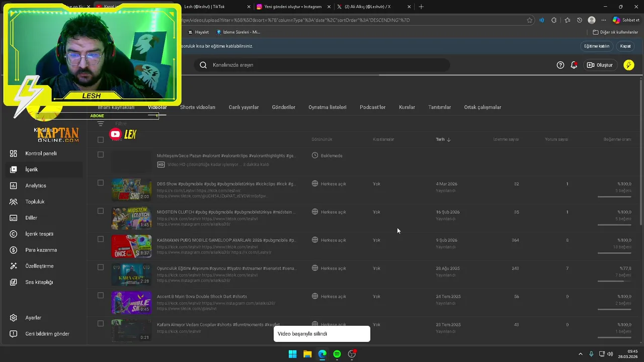The width and height of the screenshot is (644, 362).
Task: Open Ayarlar settings in sidebar
Action: coord(33,318)
